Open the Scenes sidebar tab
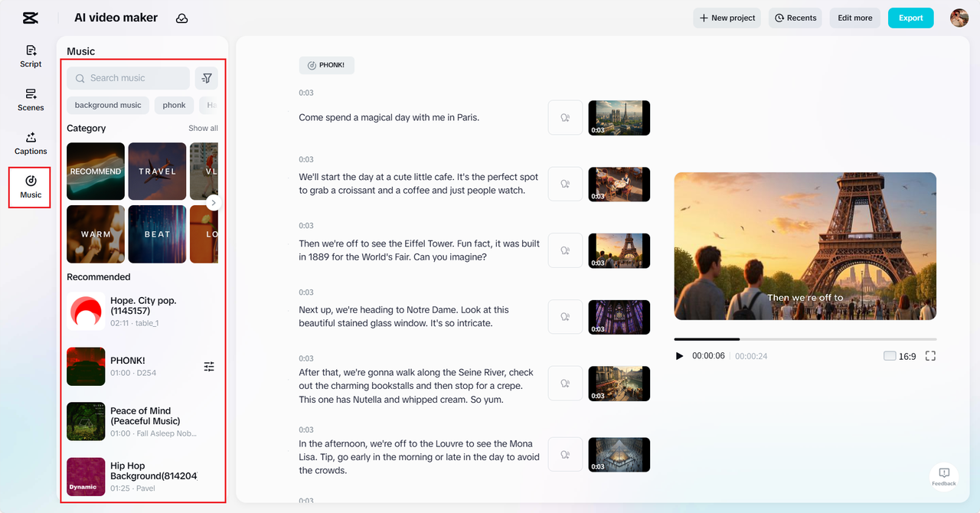This screenshot has height=513, width=980. [31, 100]
